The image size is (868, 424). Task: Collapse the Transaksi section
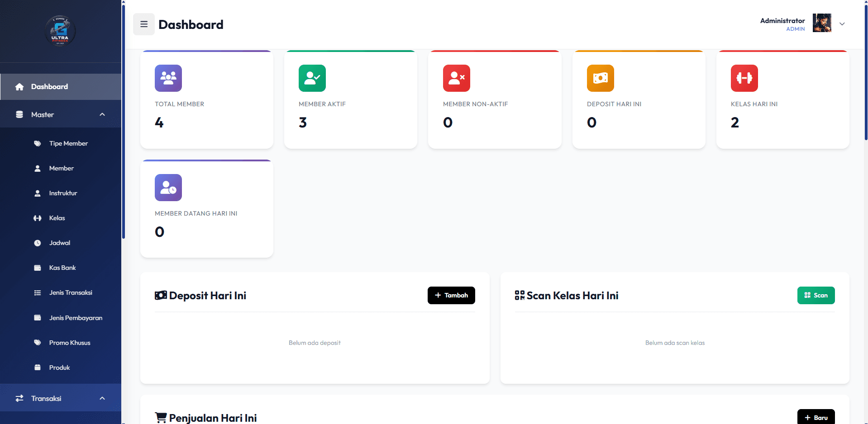pos(102,398)
